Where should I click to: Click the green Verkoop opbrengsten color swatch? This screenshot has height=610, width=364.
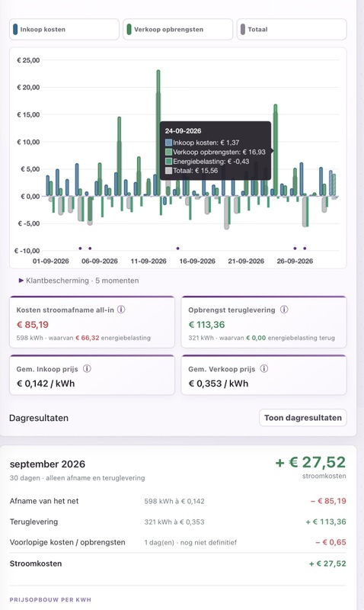129,29
